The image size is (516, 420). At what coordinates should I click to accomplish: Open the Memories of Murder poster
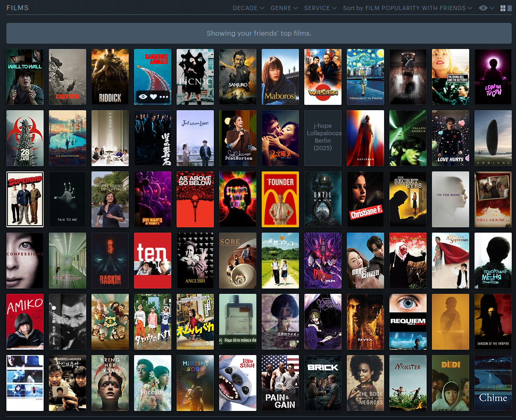click(68, 383)
